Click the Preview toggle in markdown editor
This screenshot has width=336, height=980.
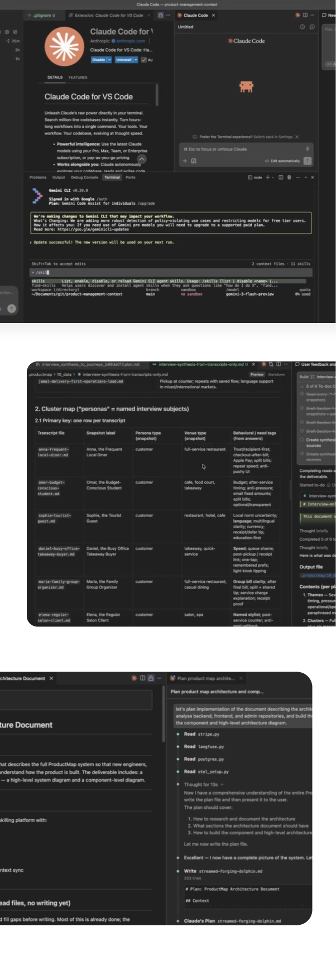click(x=257, y=374)
